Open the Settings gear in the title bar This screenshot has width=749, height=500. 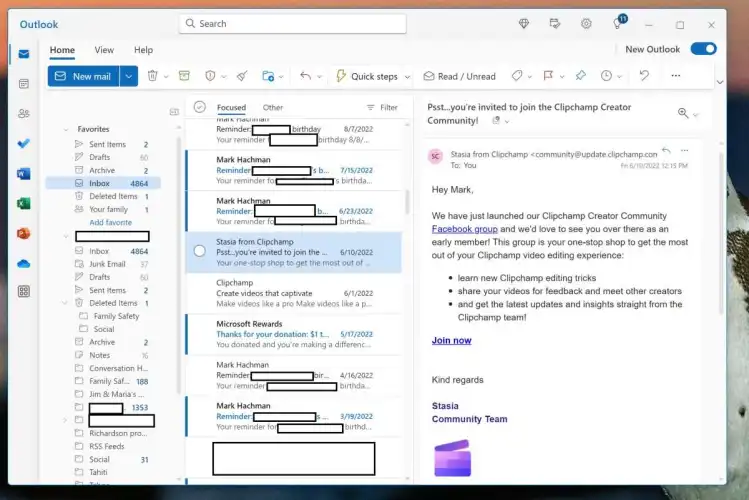[586, 24]
